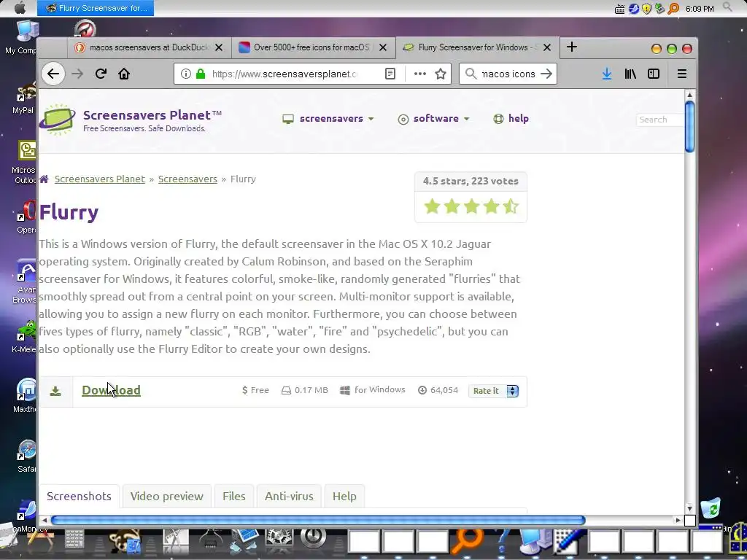Click the magnifier in the browser search box
The image size is (747, 560).
(x=471, y=74)
